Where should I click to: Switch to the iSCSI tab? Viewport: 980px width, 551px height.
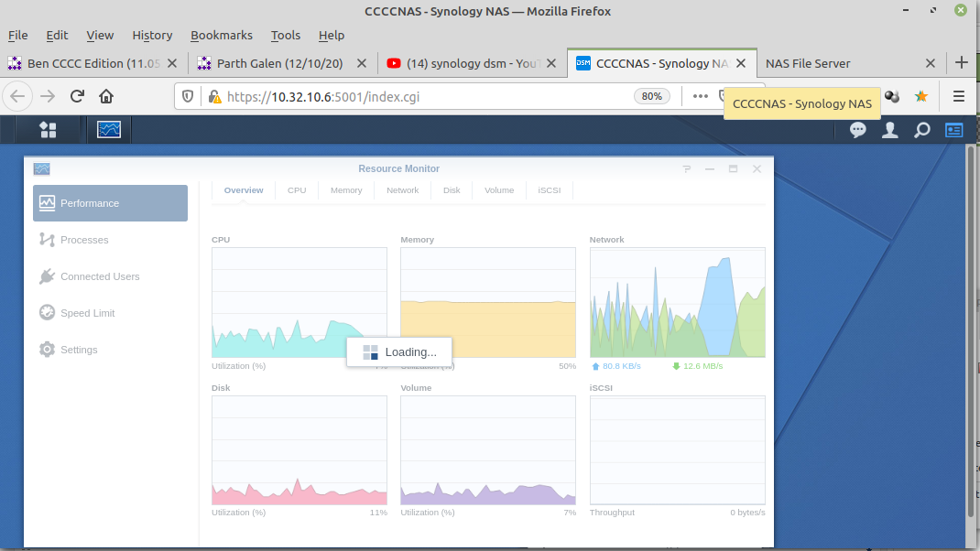tap(549, 190)
